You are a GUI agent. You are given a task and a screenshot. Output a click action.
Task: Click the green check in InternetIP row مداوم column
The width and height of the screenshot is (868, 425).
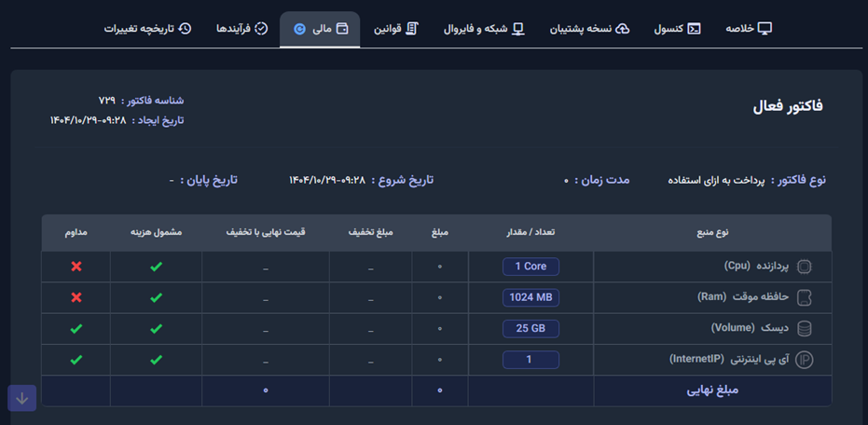pyautogui.click(x=76, y=360)
